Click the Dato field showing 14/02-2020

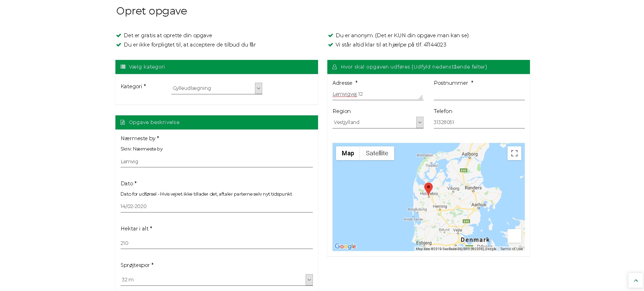click(216, 206)
